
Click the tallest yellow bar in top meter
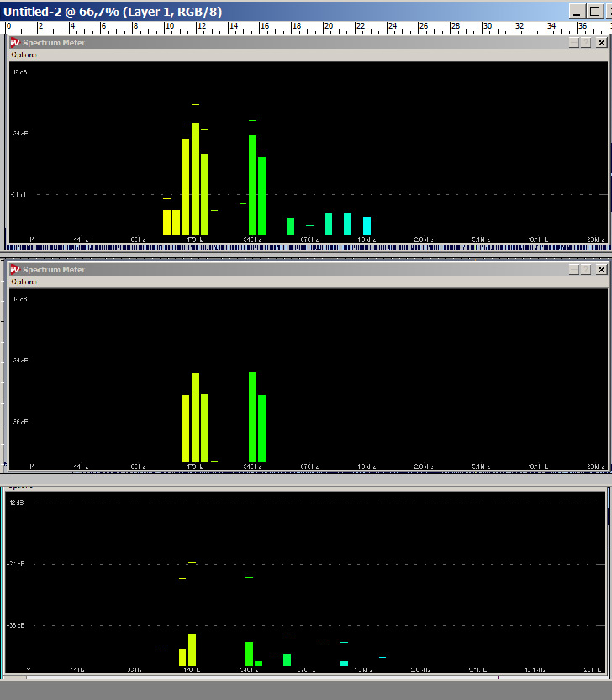[x=195, y=179]
